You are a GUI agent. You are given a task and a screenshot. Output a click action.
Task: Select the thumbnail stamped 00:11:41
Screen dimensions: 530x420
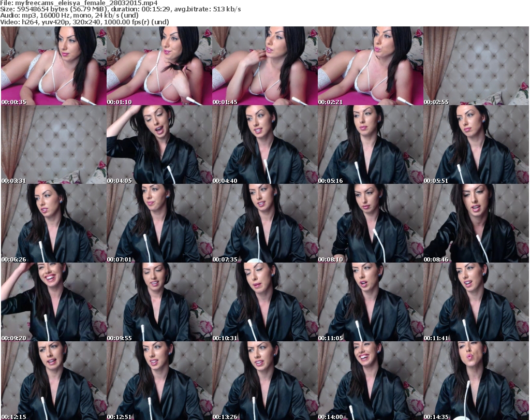pyautogui.click(x=476, y=302)
